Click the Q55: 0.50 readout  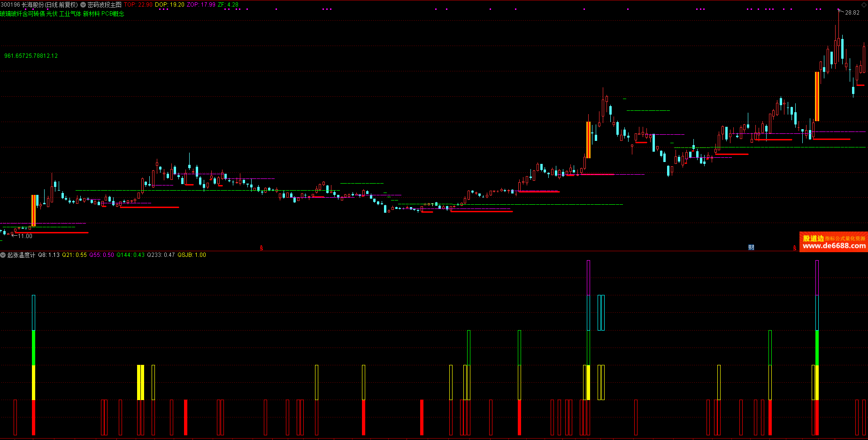pos(102,255)
